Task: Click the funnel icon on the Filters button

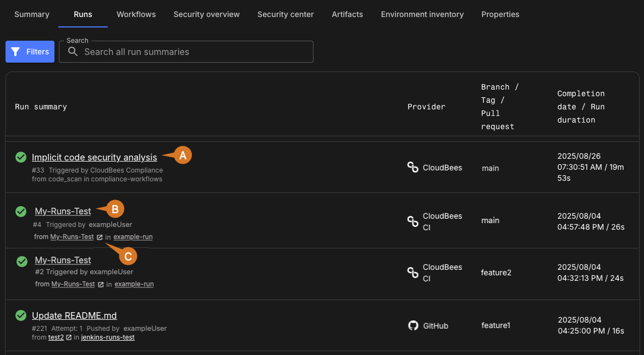Action: (16, 52)
